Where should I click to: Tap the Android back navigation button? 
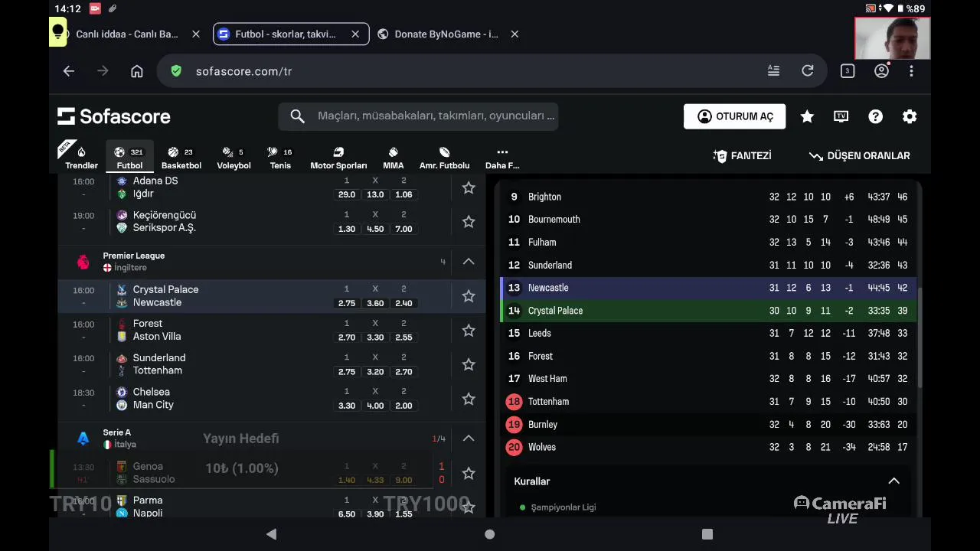[271, 534]
